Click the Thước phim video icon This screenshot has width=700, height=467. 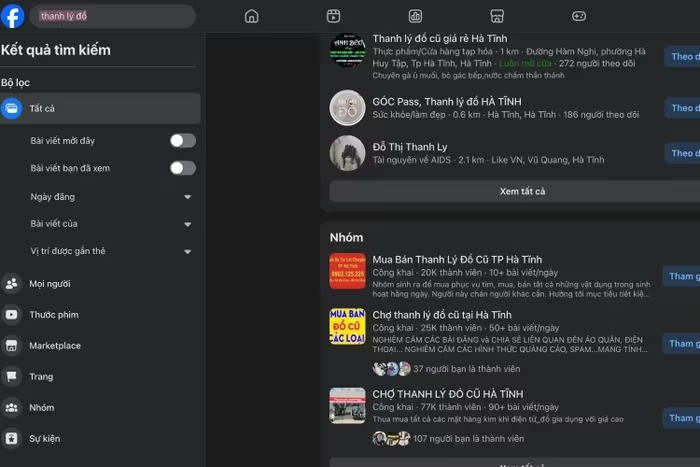[x=12, y=315]
